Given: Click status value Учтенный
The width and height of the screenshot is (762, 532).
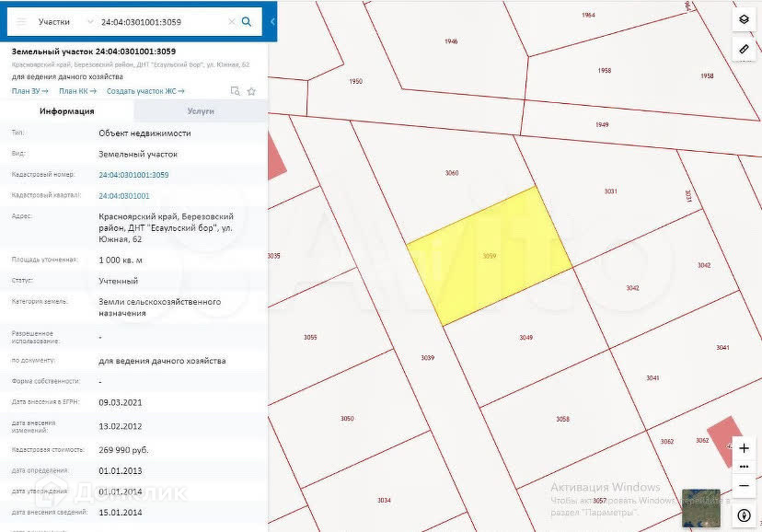Looking at the screenshot, I should pos(118,281).
